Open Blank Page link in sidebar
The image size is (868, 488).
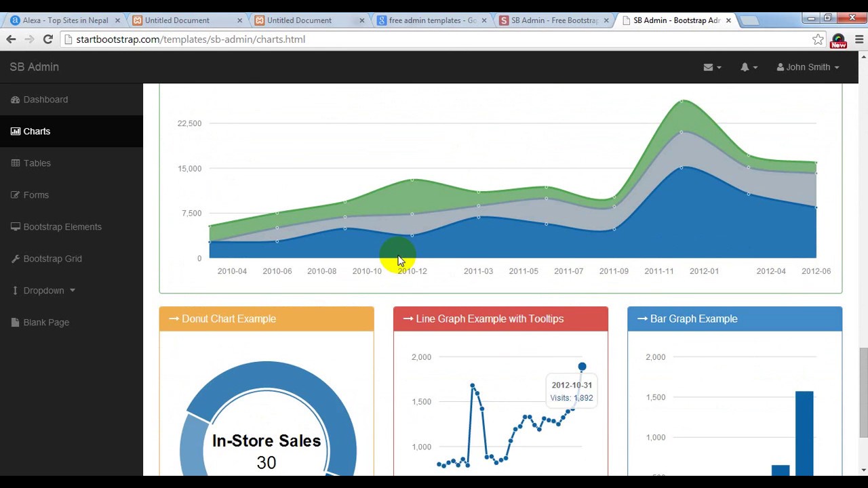pos(71,323)
